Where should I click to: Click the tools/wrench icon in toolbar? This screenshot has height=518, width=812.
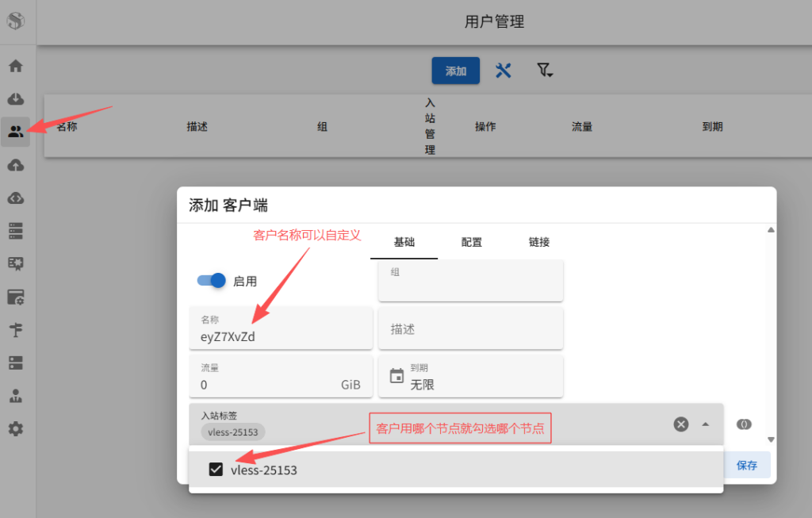[504, 71]
